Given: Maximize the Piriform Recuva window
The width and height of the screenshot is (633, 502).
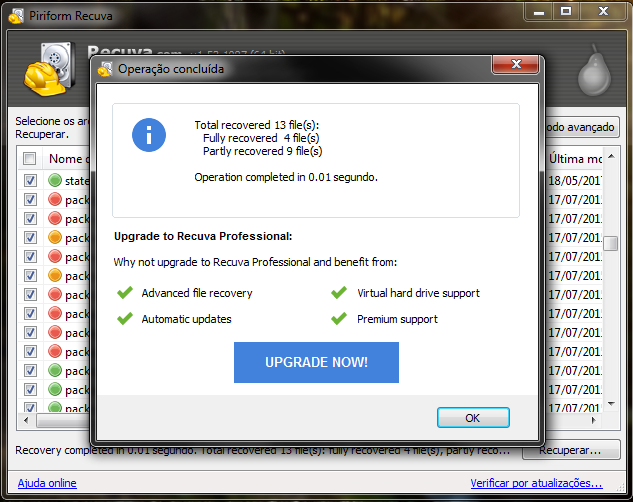Looking at the screenshot, I should [566, 12].
